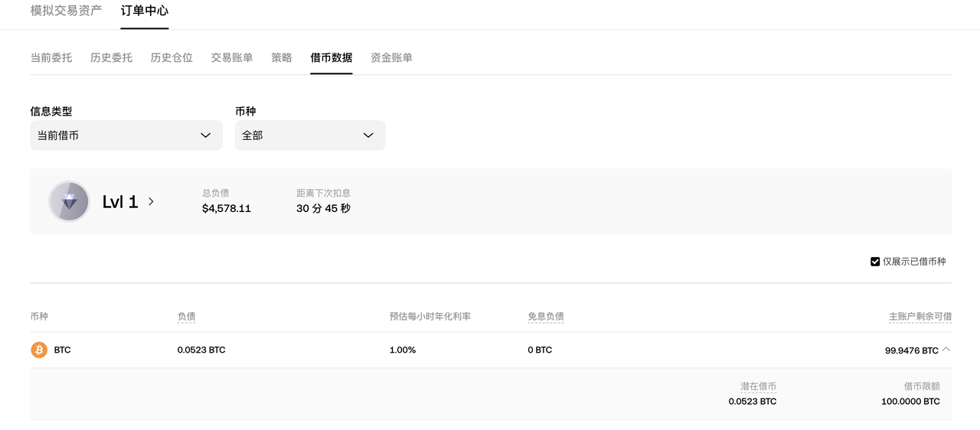This screenshot has height=430, width=980.
Task: Click the 主账户剩余可借 column header
Action: tap(920, 317)
